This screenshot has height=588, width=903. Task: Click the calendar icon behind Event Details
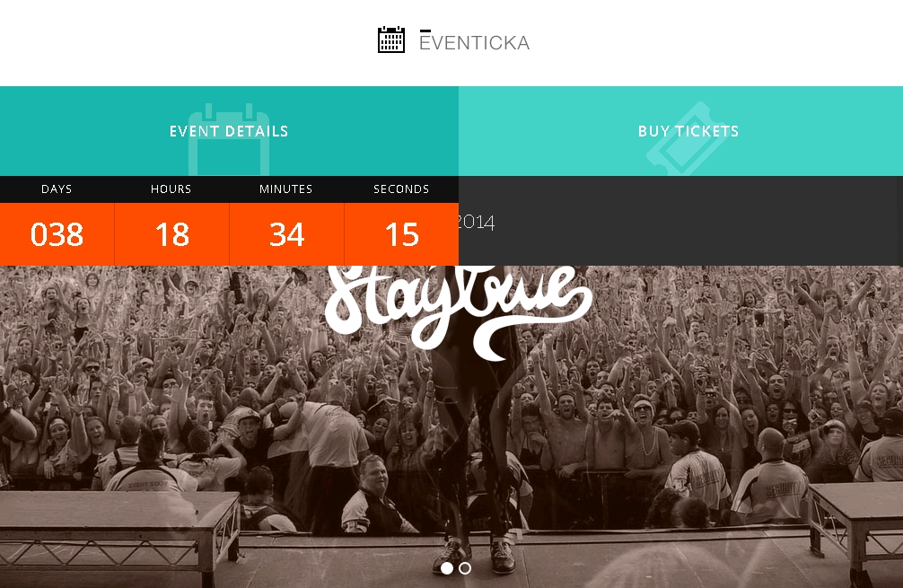229,139
